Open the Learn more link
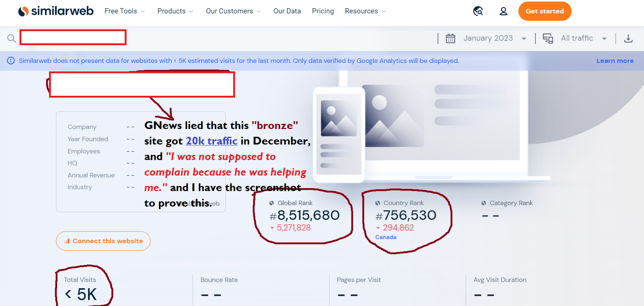This screenshot has height=306, width=644. click(x=615, y=61)
